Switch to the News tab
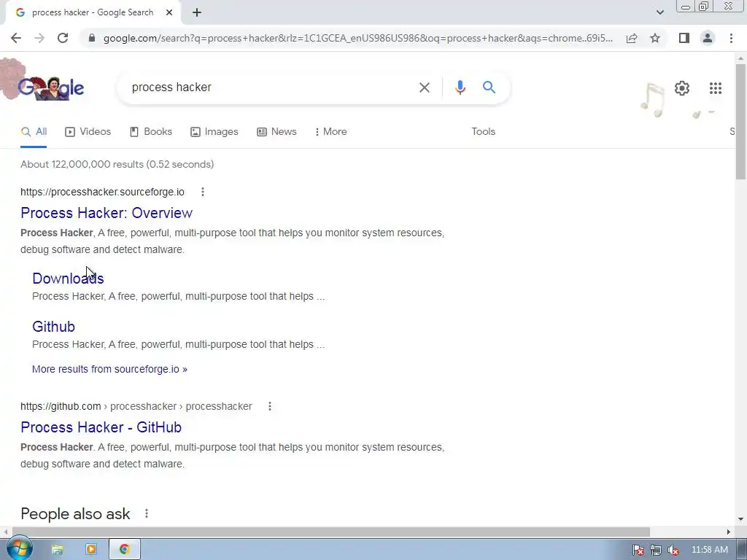 (x=276, y=132)
